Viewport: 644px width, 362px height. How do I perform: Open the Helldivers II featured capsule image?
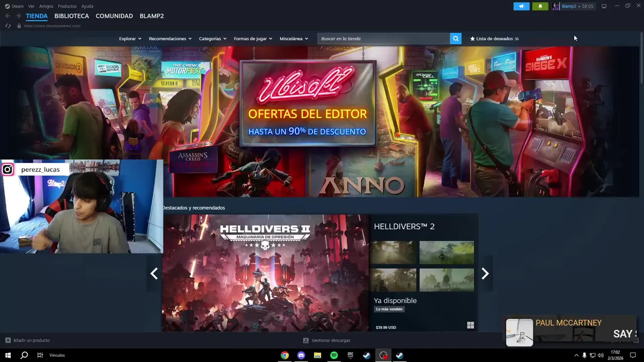tap(265, 273)
